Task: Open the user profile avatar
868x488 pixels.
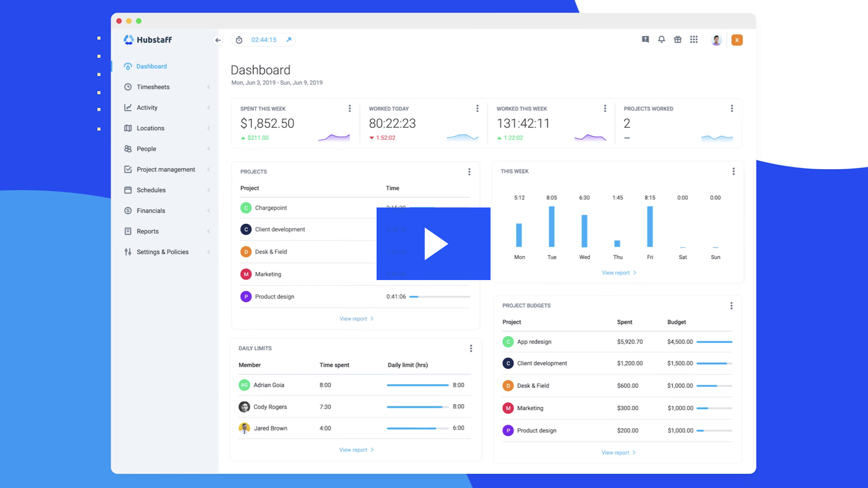Action: [716, 40]
